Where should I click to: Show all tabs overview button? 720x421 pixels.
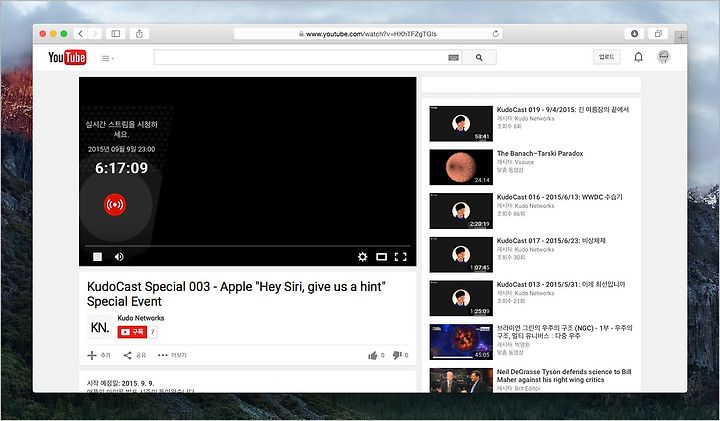(658, 34)
